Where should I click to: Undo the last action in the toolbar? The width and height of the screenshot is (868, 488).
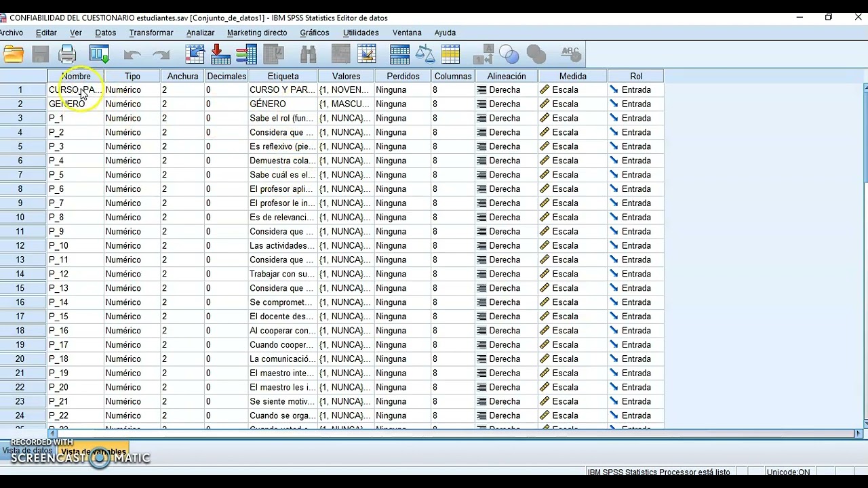tap(132, 54)
